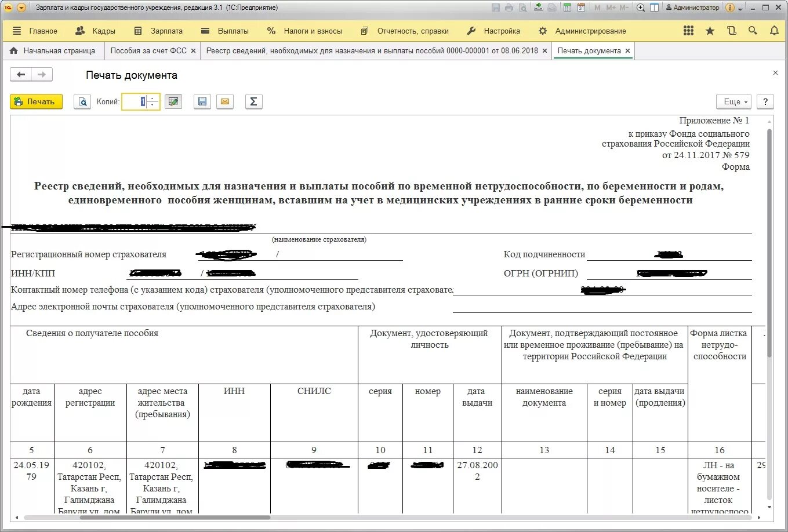Open the yellow info icon

(x=729, y=8)
